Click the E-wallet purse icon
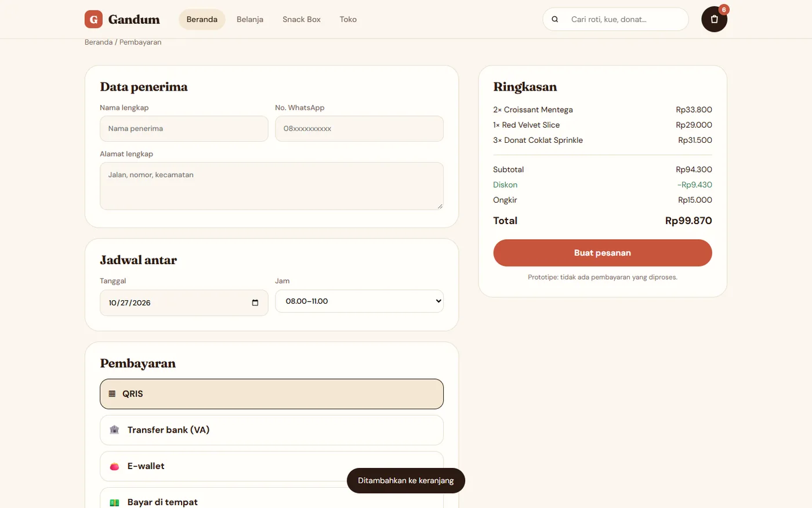Image resolution: width=812 pixels, height=508 pixels. click(x=114, y=466)
